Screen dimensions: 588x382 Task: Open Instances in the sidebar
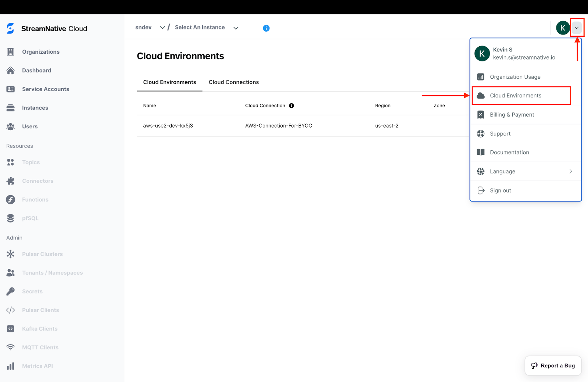point(35,108)
